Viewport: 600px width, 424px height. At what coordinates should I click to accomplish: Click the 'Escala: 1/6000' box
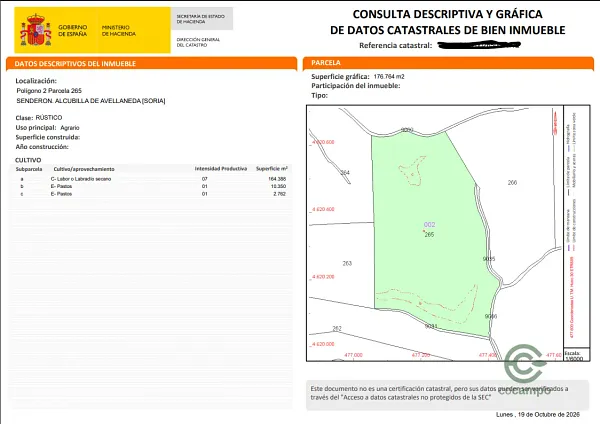point(576,356)
